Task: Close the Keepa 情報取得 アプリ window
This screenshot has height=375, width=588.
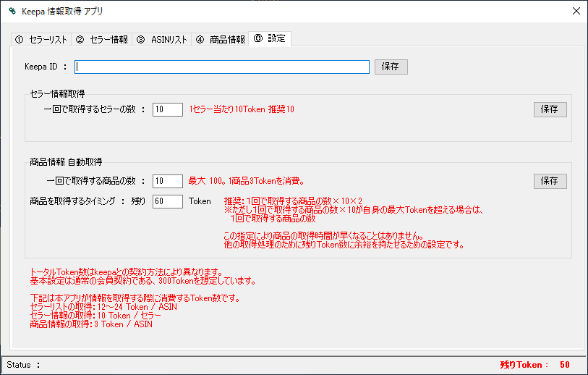Action: click(576, 11)
